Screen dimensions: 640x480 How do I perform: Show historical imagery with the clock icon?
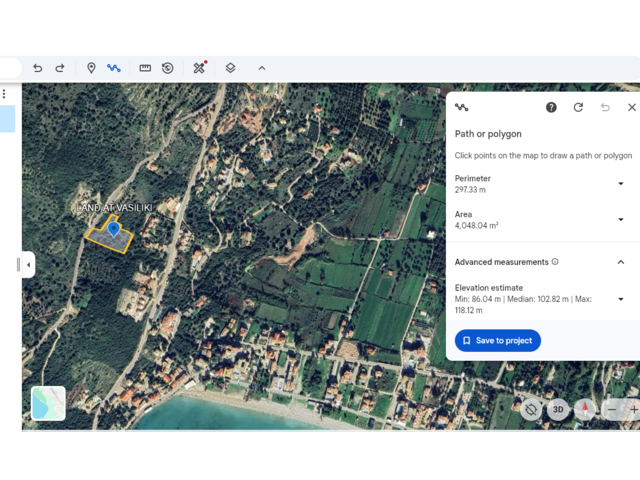[168, 68]
